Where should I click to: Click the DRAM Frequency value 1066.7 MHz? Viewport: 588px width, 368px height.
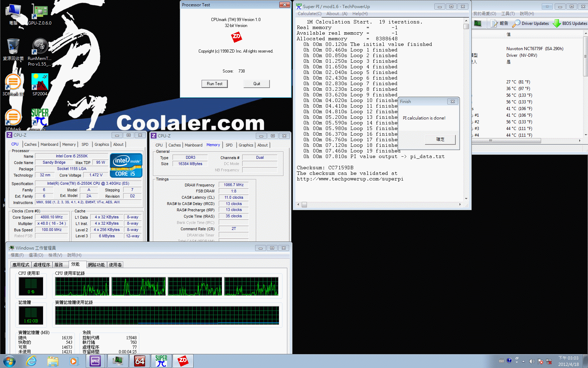[x=233, y=185]
